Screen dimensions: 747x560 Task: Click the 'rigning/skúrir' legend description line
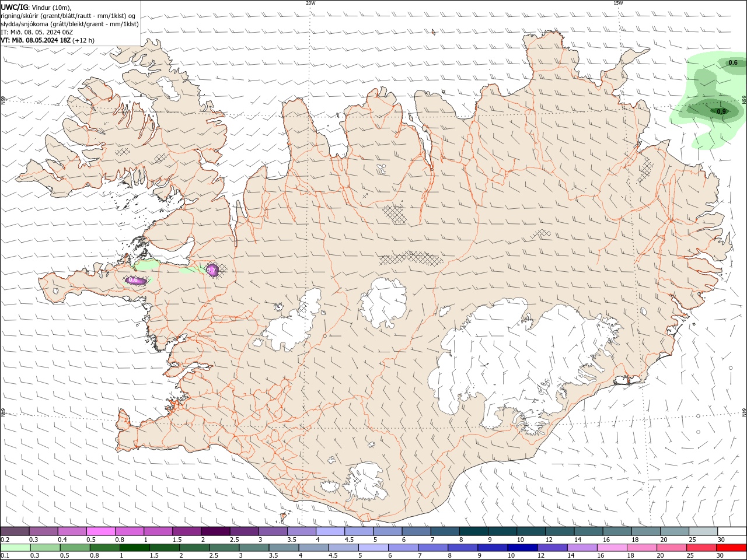[68, 16]
